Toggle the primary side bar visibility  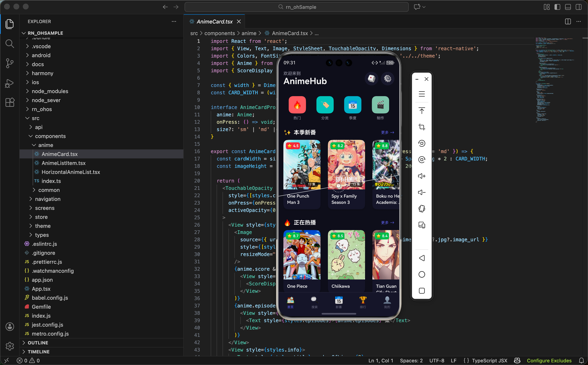pos(557,7)
